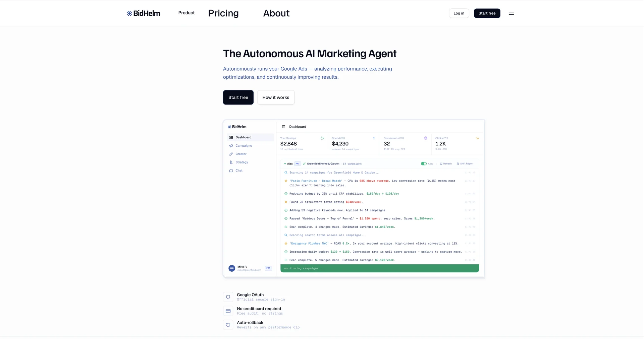This screenshot has width=644, height=339.
Task: Click the MR user avatar
Action: pyautogui.click(x=232, y=268)
